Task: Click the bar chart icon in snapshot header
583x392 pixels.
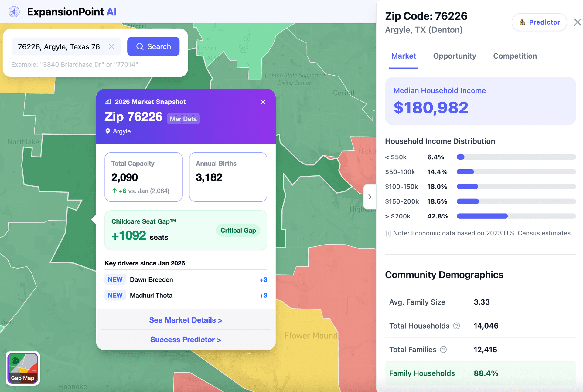Action: click(108, 102)
